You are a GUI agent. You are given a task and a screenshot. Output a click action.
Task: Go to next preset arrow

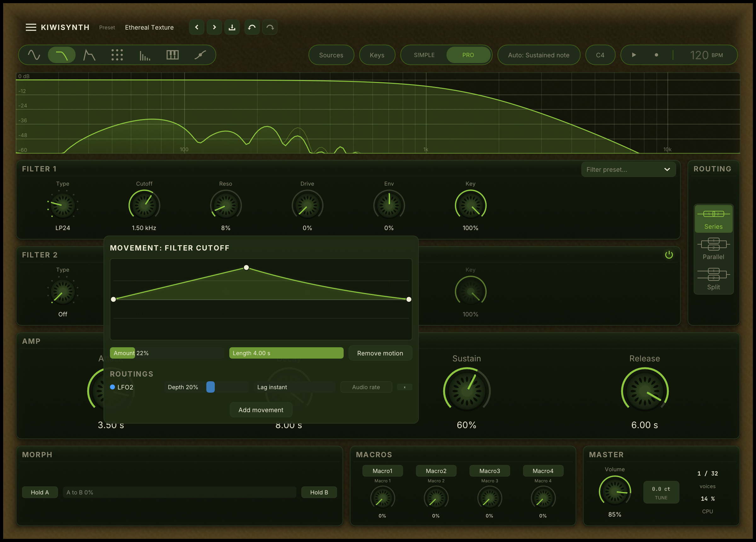(214, 27)
